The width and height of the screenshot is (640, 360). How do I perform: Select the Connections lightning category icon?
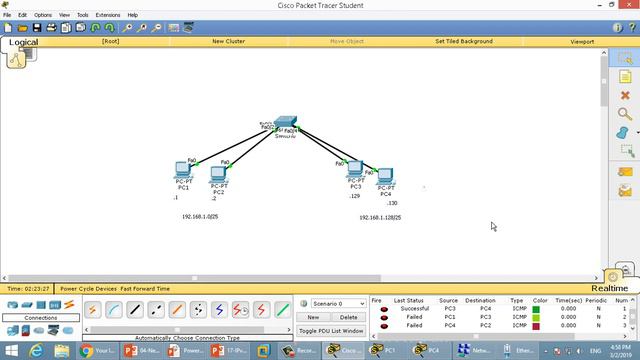69,304
